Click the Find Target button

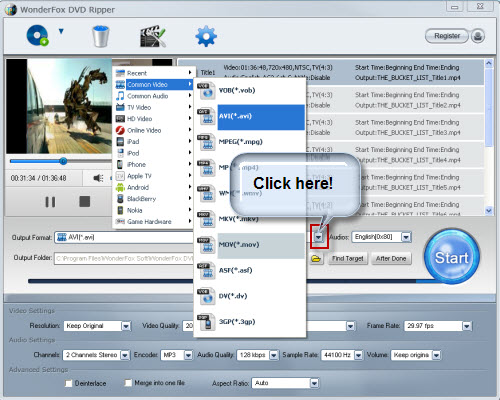click(348, 258)
